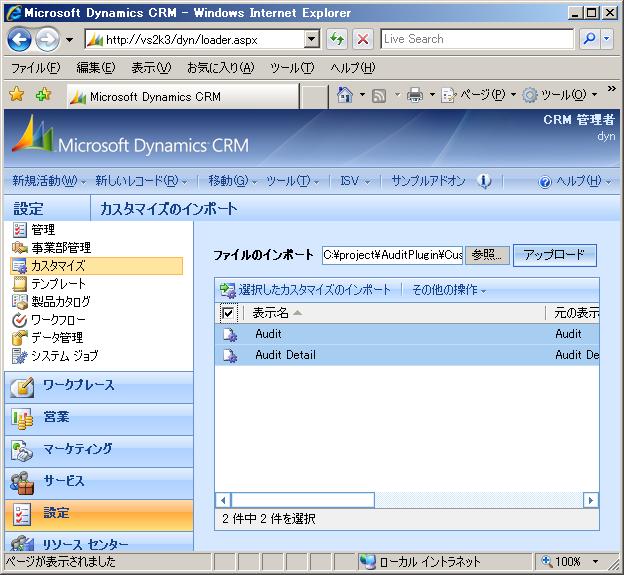Click the grid scroll left arrow

tap(223, 500)
